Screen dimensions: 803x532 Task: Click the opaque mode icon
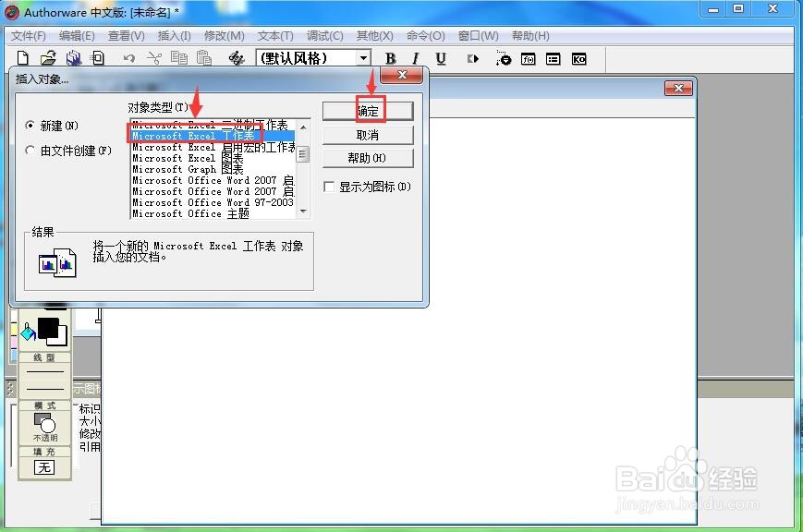(45, 423)
